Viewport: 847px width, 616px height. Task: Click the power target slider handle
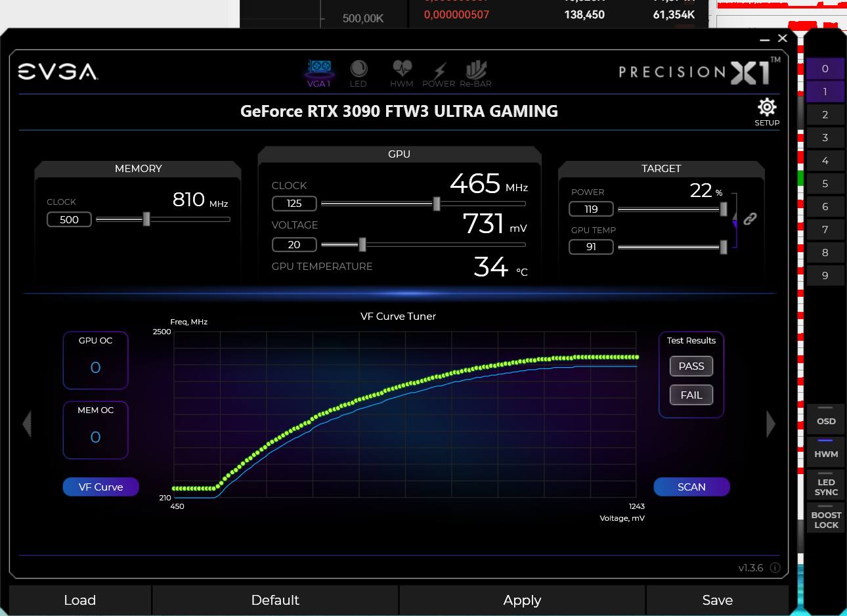tap(724, 209)
